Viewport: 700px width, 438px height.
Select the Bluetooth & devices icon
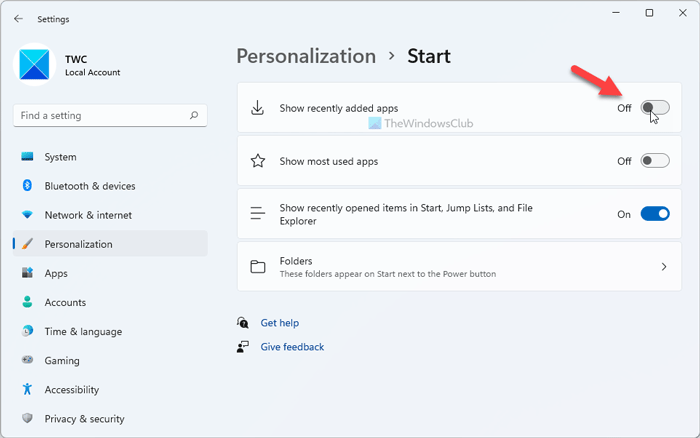click(x=27, y=186)
